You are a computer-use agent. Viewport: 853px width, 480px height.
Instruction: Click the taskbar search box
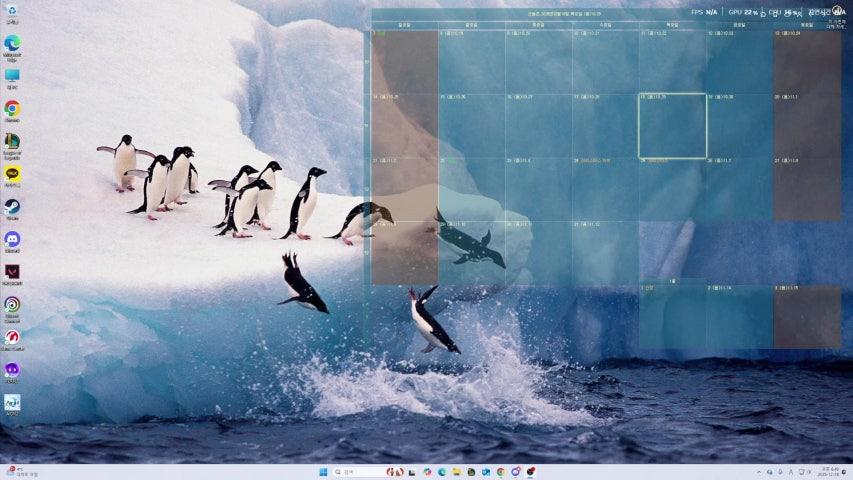coord(360,472)
